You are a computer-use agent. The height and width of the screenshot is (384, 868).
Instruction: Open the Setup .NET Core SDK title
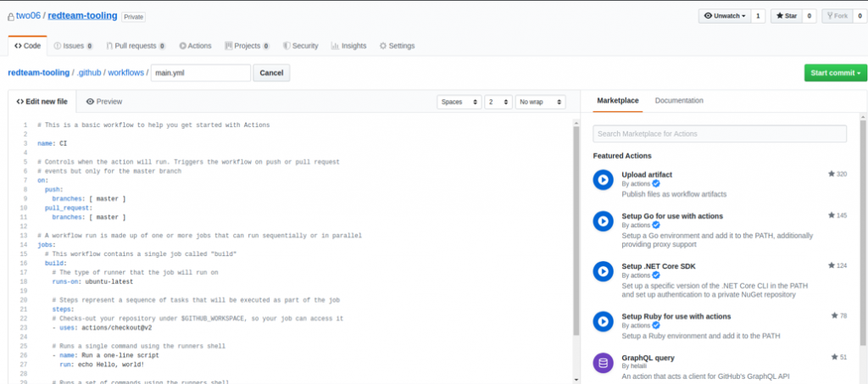(658, 266)
